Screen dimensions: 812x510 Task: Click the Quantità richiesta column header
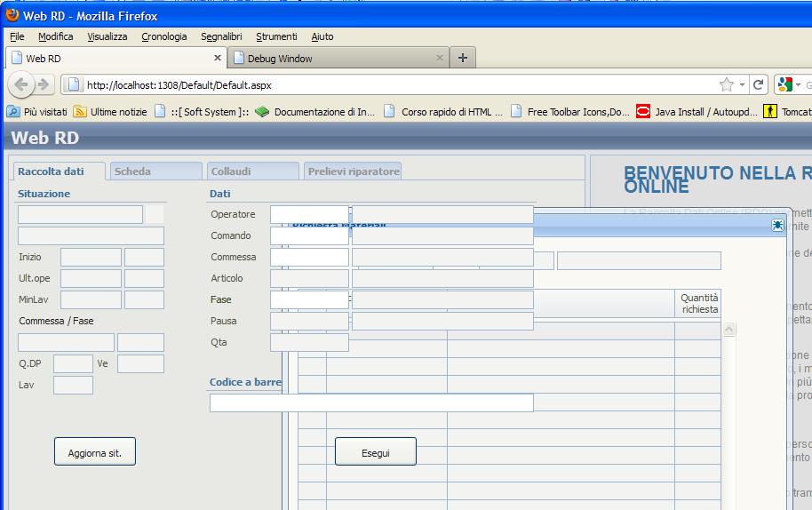(698, 303)
